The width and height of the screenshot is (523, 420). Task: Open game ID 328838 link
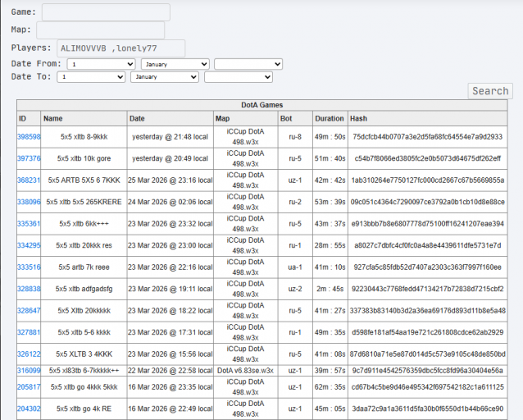click(29, 289)
